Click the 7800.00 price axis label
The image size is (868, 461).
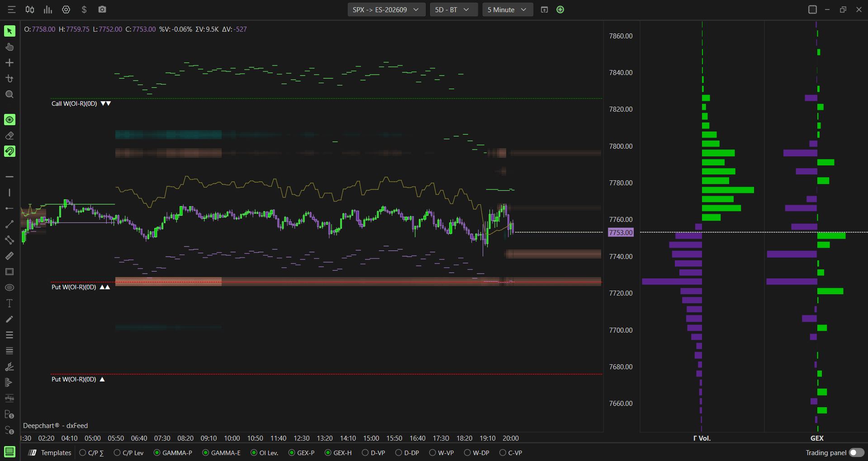click(621, 146)
